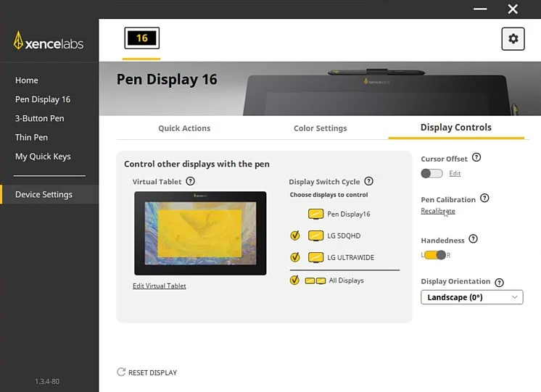Open My Quick Keys in the sidebar
Viewport: 541px width, 392px height.
click(43, 157)
